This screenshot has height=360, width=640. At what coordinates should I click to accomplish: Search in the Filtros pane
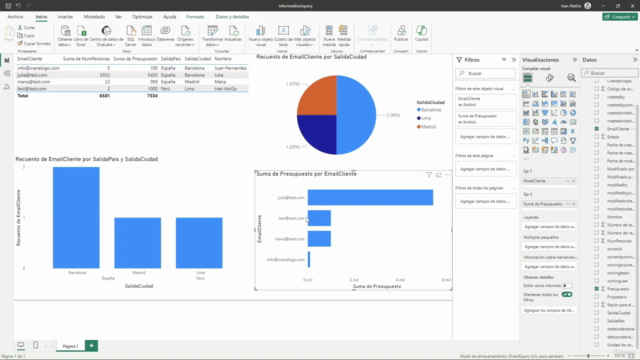pyautogui.click(x=485, y=73)
